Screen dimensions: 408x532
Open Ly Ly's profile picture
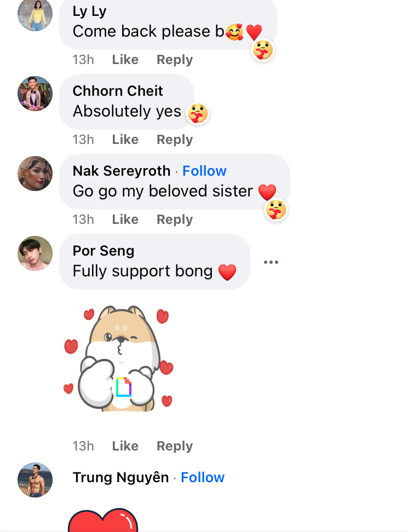[35, 15]
